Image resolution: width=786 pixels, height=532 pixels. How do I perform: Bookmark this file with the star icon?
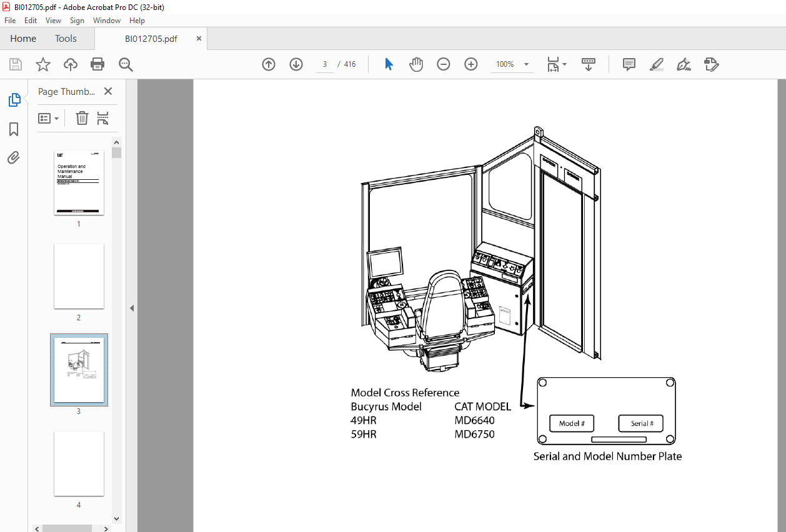tap(43, 64)
